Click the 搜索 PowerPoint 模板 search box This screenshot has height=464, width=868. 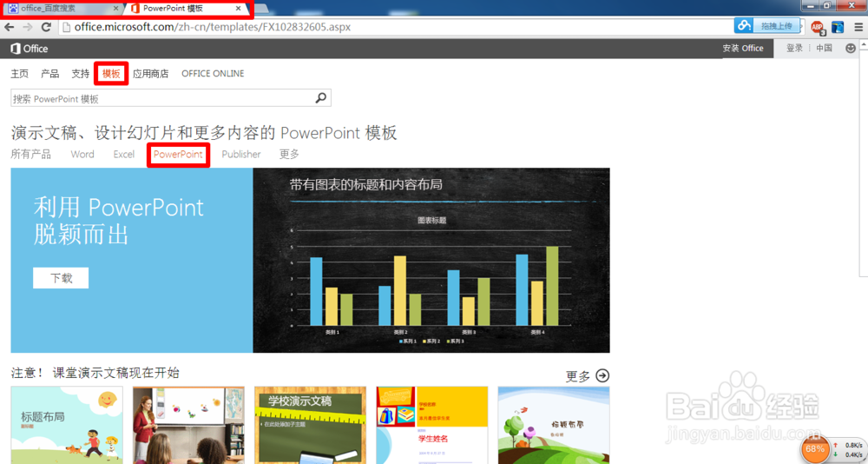pos(170,98)
